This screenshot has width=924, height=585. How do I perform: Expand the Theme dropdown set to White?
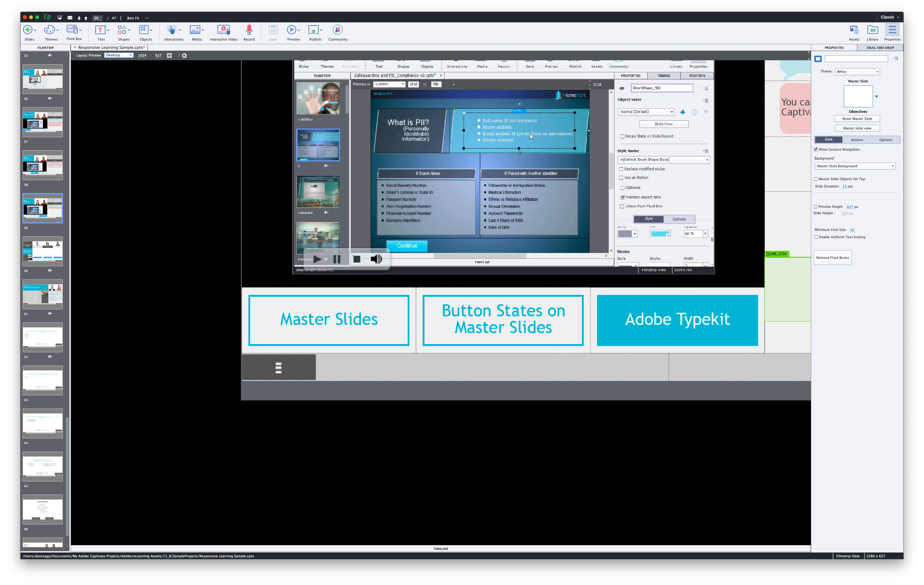click(857, 72)
